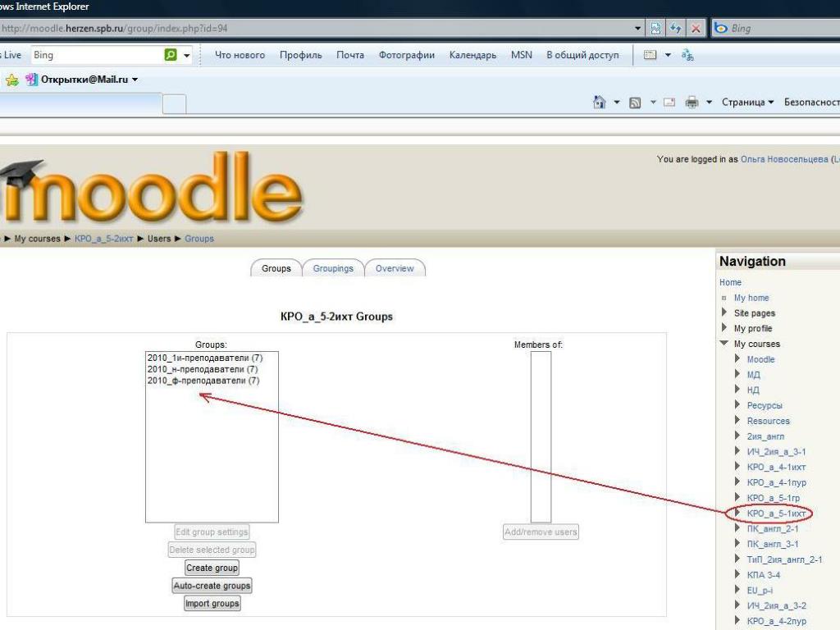Expand Site pages in the Navigation block
The width and height of the screenshot is (840, 630).
click(x=724, y=313)
